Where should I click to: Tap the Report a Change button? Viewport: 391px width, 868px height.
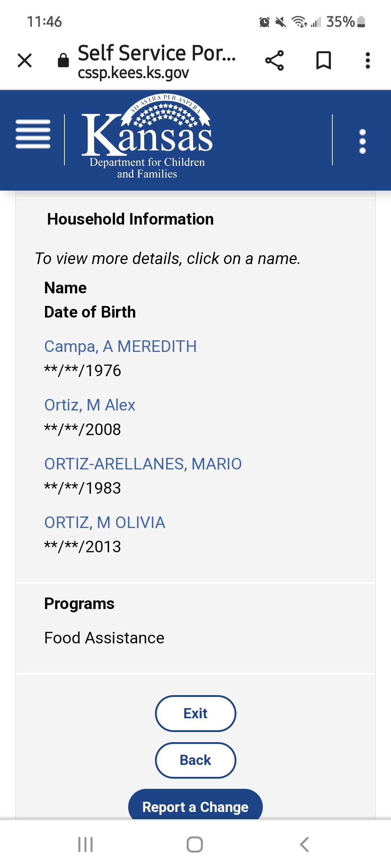pyautogui.click(x=195, y=805)
